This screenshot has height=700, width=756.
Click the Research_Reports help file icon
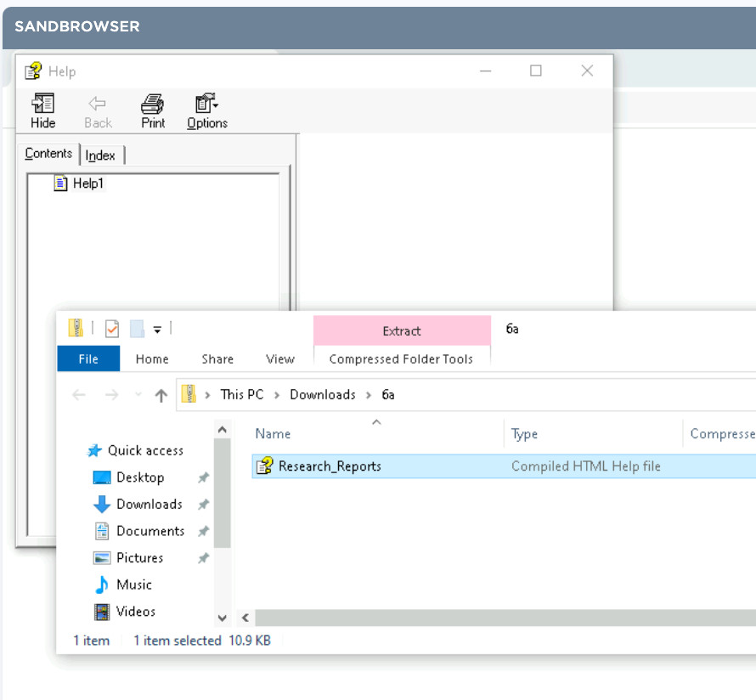click(x=264, y=466)
